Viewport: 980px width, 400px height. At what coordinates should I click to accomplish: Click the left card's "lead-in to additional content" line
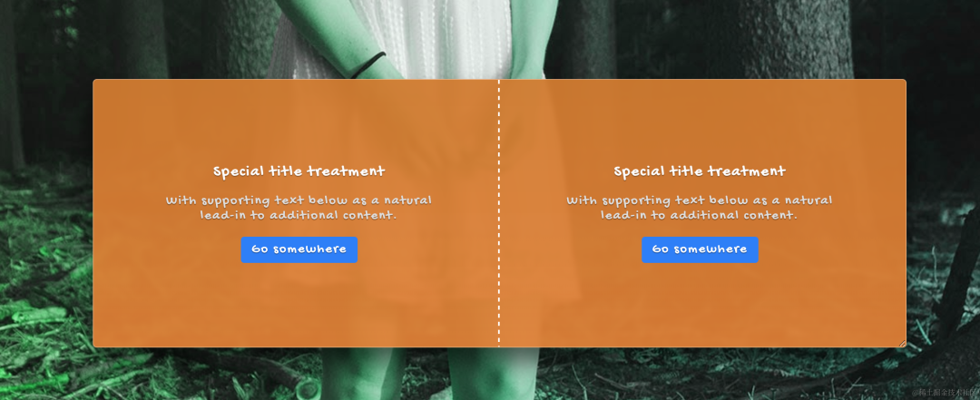point(299,215)
